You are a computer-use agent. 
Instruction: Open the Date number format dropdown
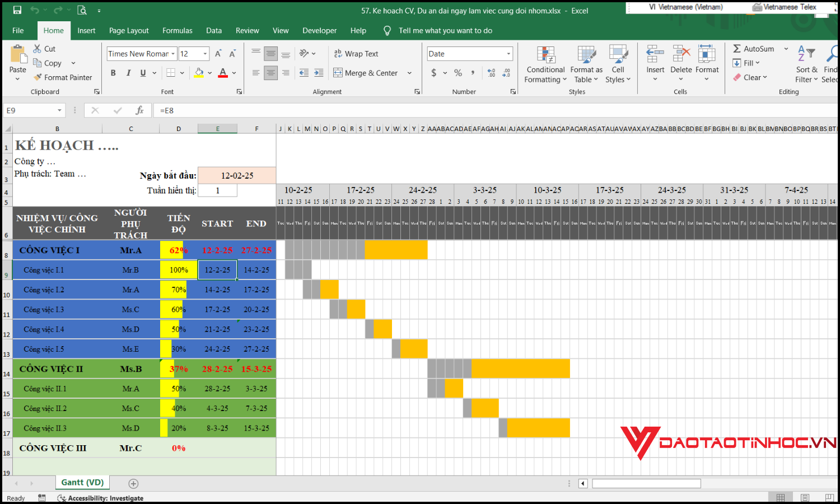pyautogui.click(x=508, y=54)
